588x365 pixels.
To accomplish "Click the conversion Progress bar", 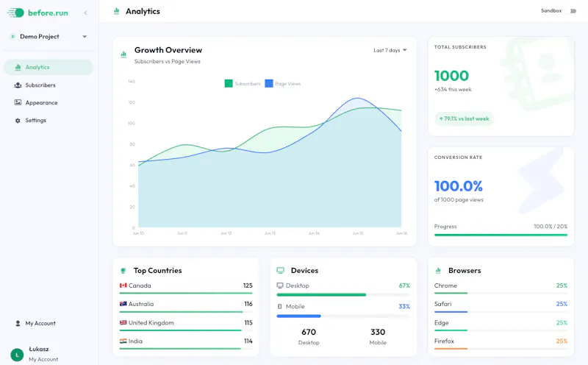I will (501, 235).
